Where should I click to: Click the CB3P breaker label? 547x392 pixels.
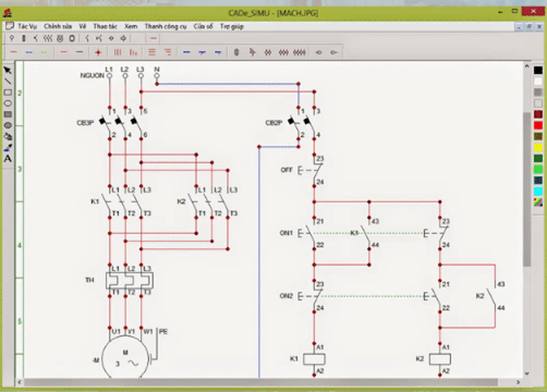tap(85, 123)
